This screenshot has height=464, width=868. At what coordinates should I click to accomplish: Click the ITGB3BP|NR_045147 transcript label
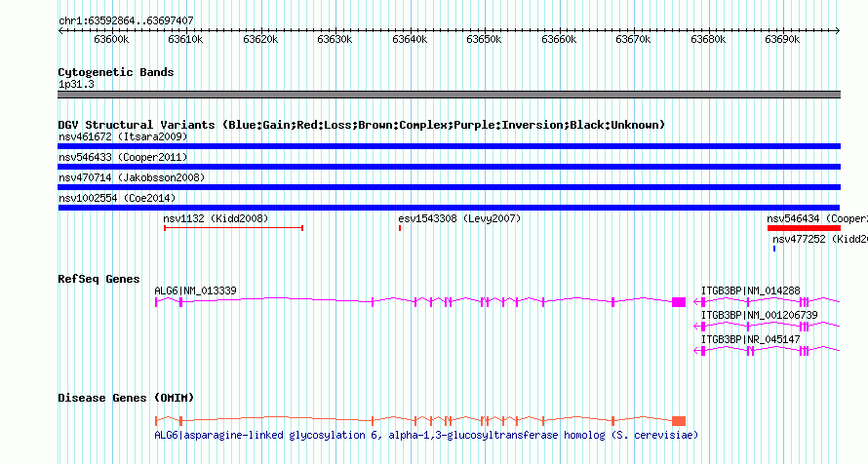[x=750, y=339]
